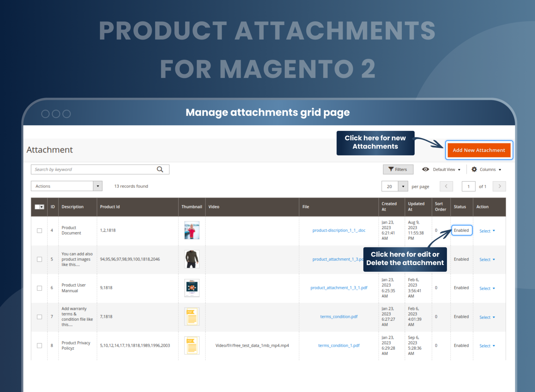535x392 pixels.
Task: Check the row with ID 7
Action: point(39,317)
